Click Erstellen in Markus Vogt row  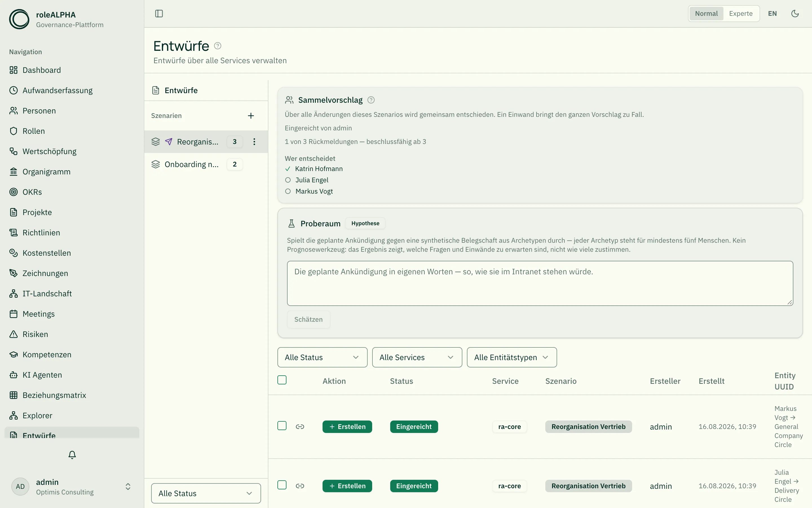[x=347, y=426]
